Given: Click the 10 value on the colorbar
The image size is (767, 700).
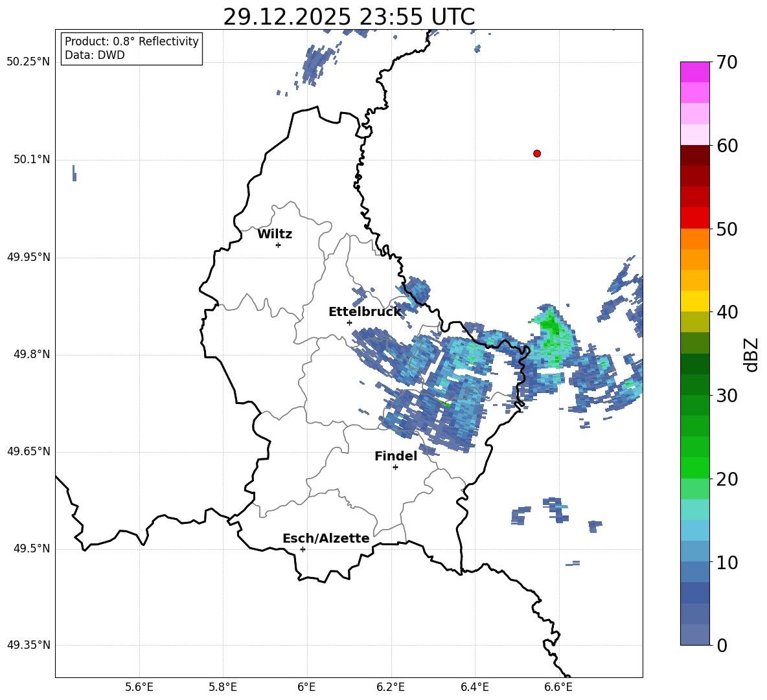Looking at the screenshot, I should (x=726, y=563).
